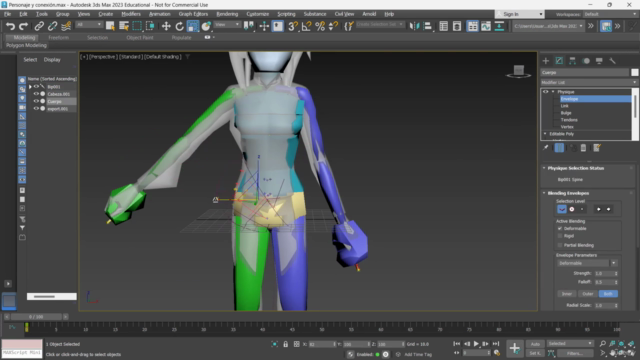Open the Graph Editors menu

point(193,14)
